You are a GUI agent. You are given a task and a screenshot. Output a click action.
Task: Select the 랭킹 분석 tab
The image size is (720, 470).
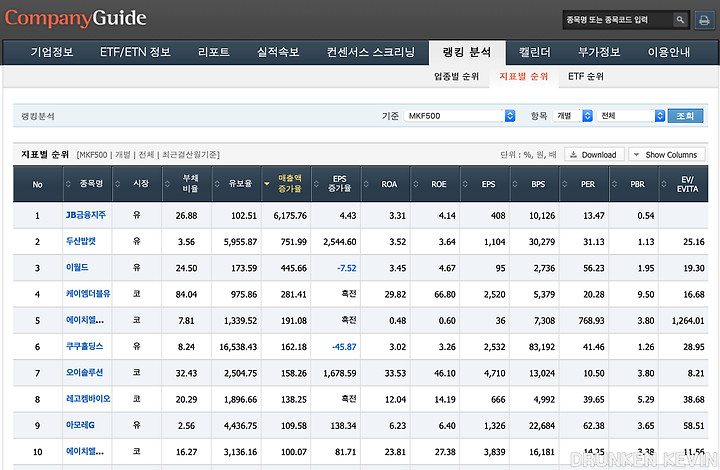[x=467, y=52]
